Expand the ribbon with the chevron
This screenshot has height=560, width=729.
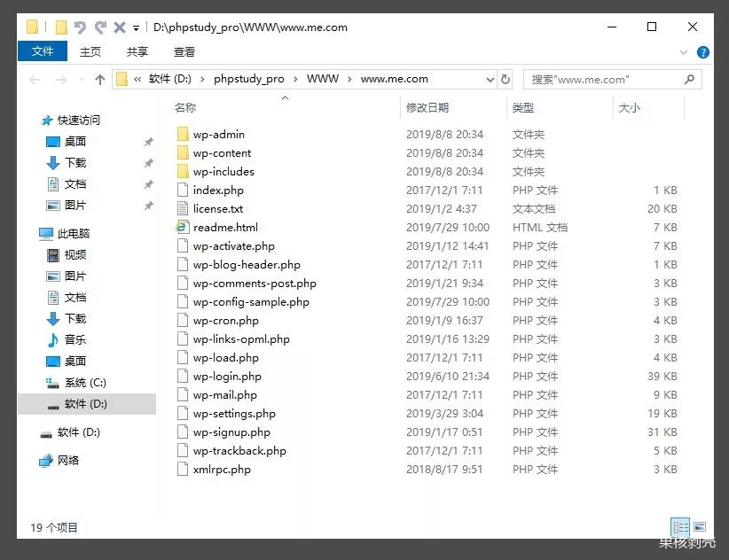click(683, 52)
